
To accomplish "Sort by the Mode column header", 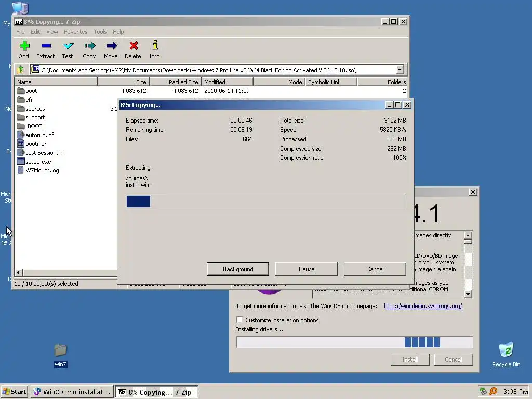I will 279,82.
